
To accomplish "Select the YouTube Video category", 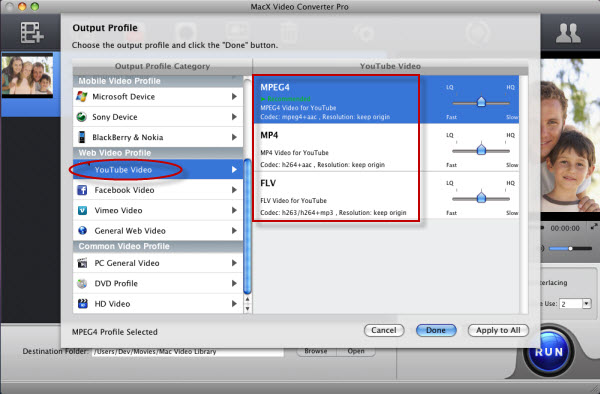I will point(158,169).
